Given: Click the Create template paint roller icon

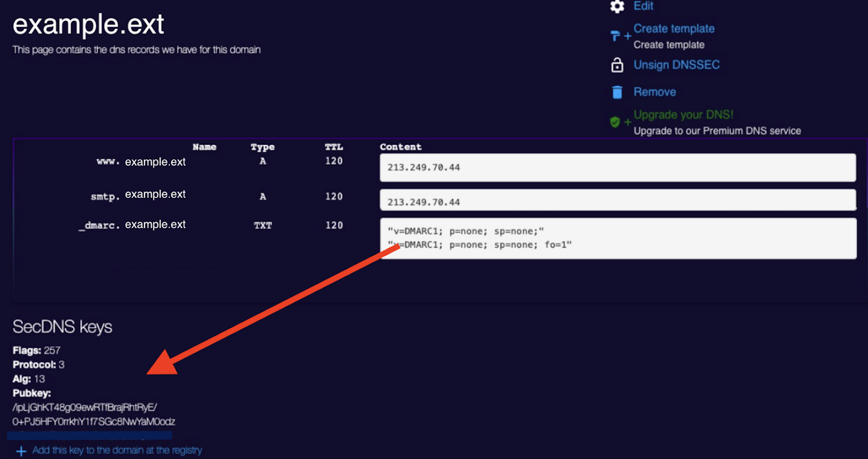Looking at the screenshot, I should point(615,36).
